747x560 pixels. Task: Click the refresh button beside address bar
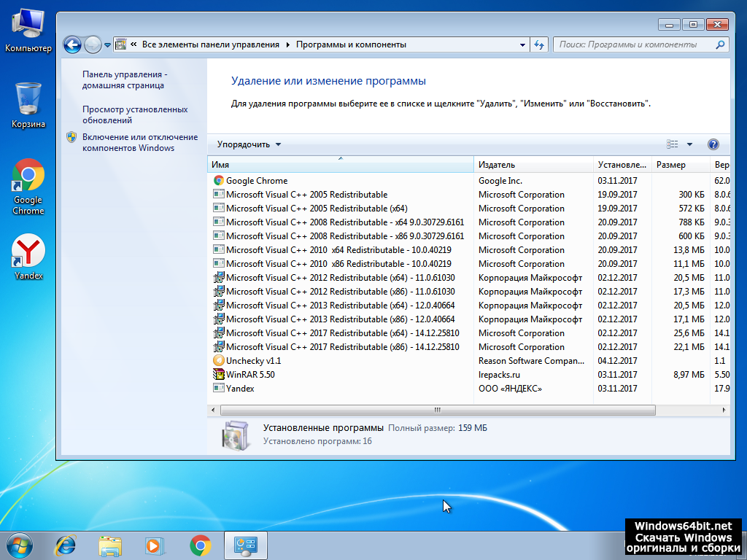click(x=539, y=44)
